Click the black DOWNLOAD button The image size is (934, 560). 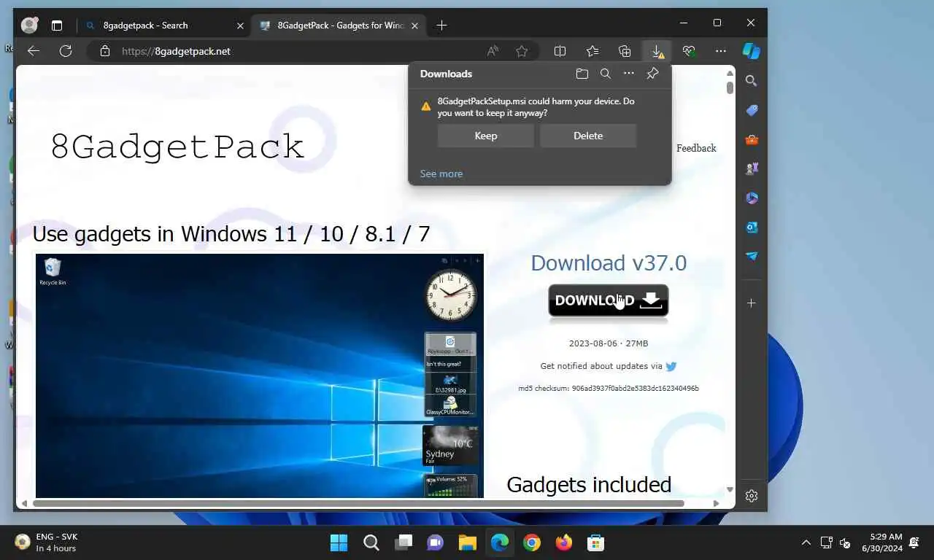pos(608,300)
